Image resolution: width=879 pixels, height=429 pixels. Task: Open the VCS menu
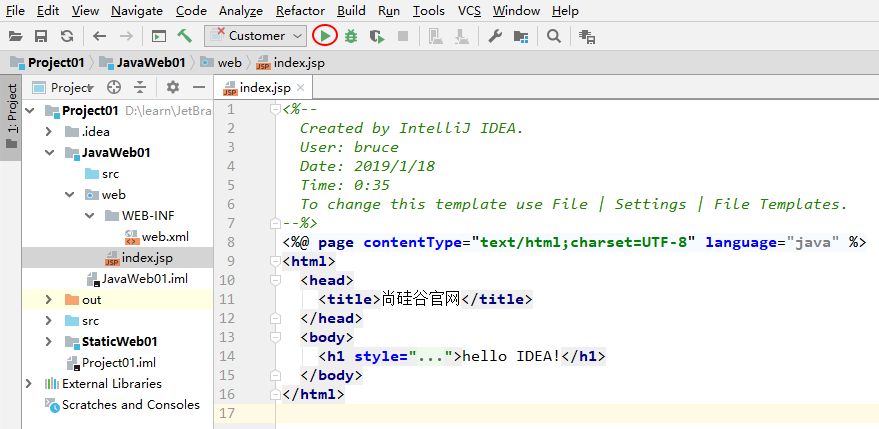[x=469, y=11]
